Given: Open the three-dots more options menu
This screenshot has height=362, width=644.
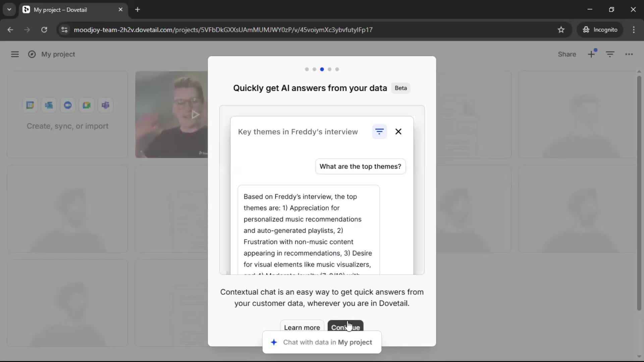Looking at the screenshot, I should [x=629, y=54].
